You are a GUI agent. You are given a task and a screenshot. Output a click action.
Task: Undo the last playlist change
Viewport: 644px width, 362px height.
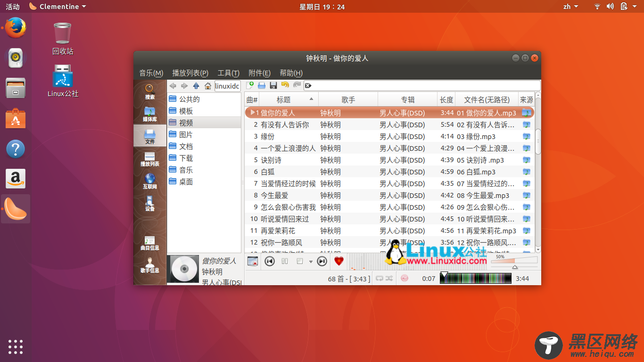coord(285,85)
